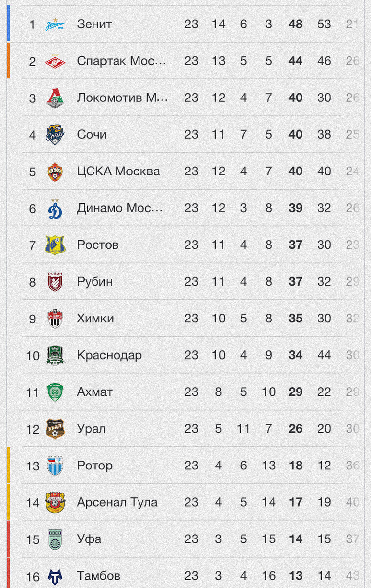Screen dimensions: 371x588
Task: Click the Spartak Moscow red diamond logo
Action: 54,61
